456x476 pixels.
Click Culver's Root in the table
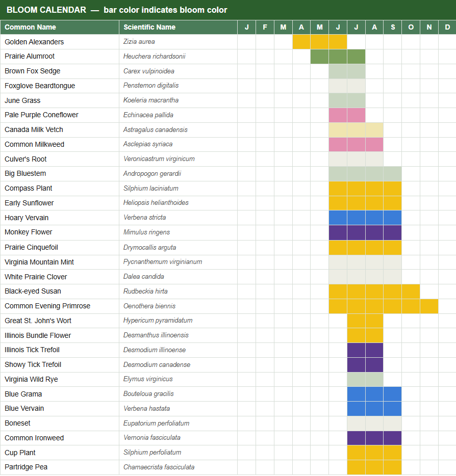pos(26,159)
